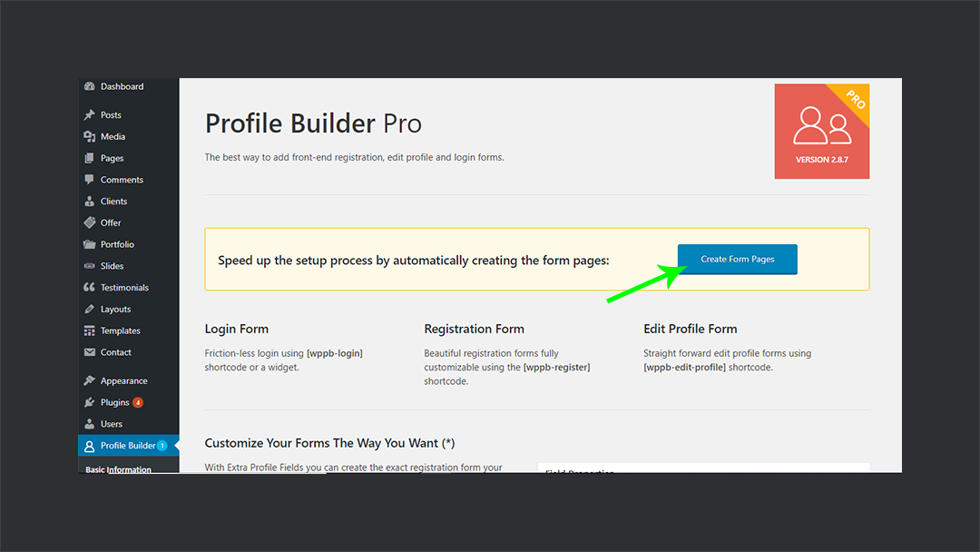Select the Profile Builder menu item
The image size is (980, 552).
(x=129, y=446)
